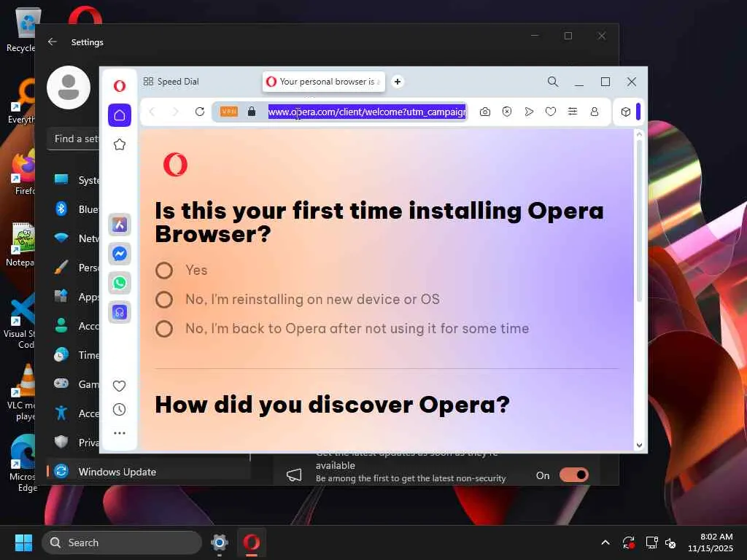Add page to bookmarks heart in toolbar
Screen dimensions: 747x560
[551, 112]
